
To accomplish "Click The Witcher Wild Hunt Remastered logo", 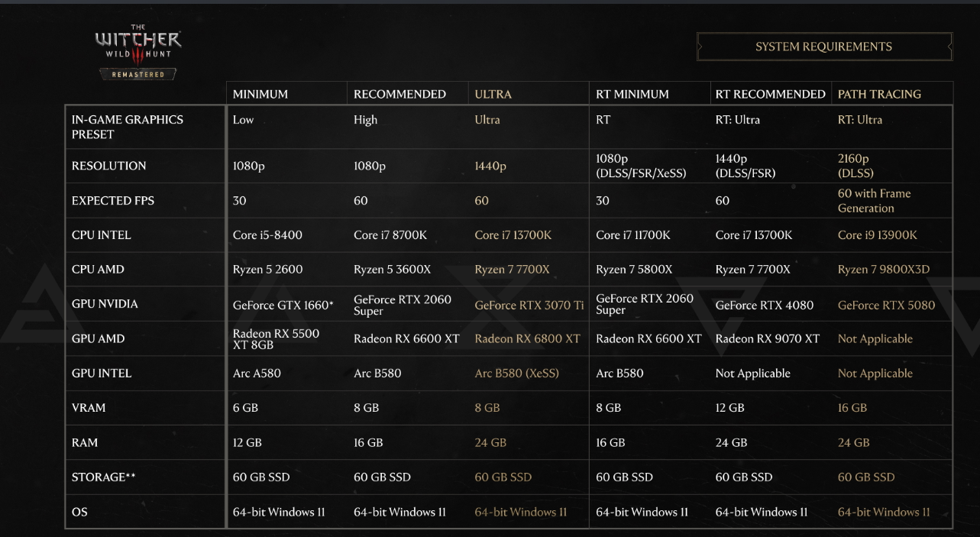I will pos(137,54).
